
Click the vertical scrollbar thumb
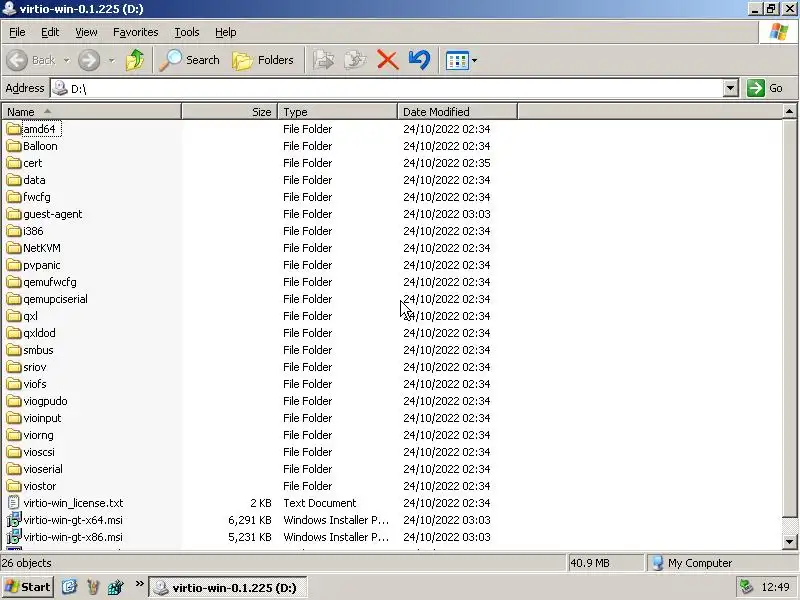click(789, 317)
